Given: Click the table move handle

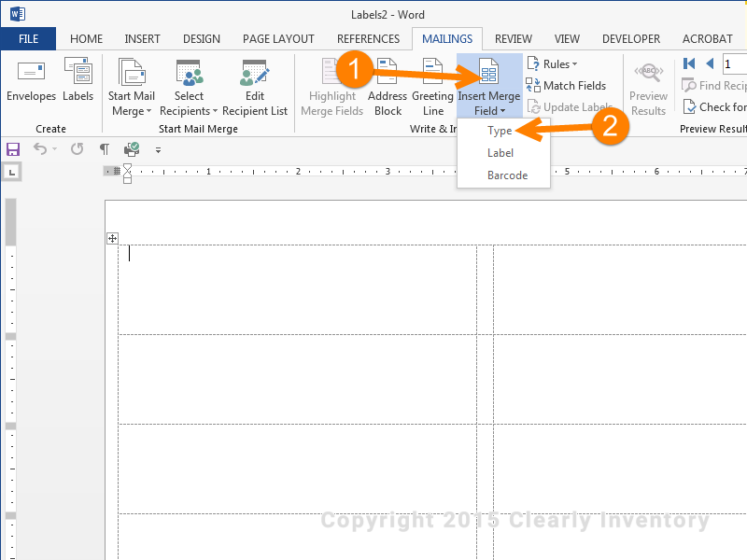Looking at the screenshot, I should click(112, 239).
